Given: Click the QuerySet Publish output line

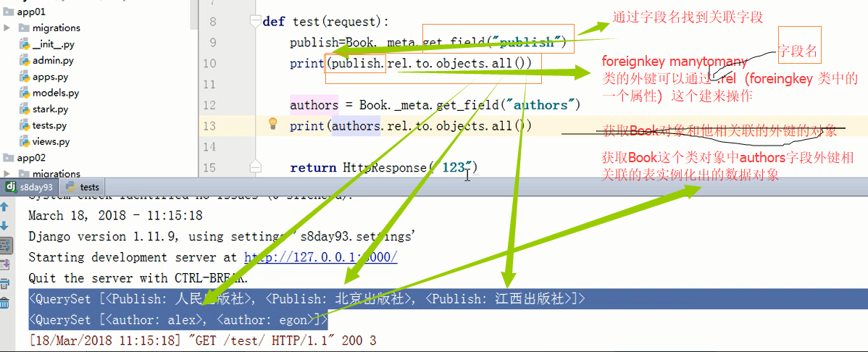Looking at the screenshot, I should pyautogui.click(x=307, y=299).
